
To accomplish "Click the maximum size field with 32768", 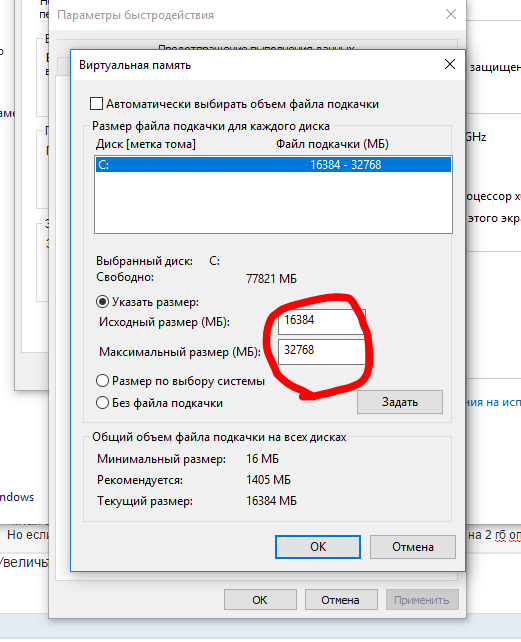I will point(322,351).
